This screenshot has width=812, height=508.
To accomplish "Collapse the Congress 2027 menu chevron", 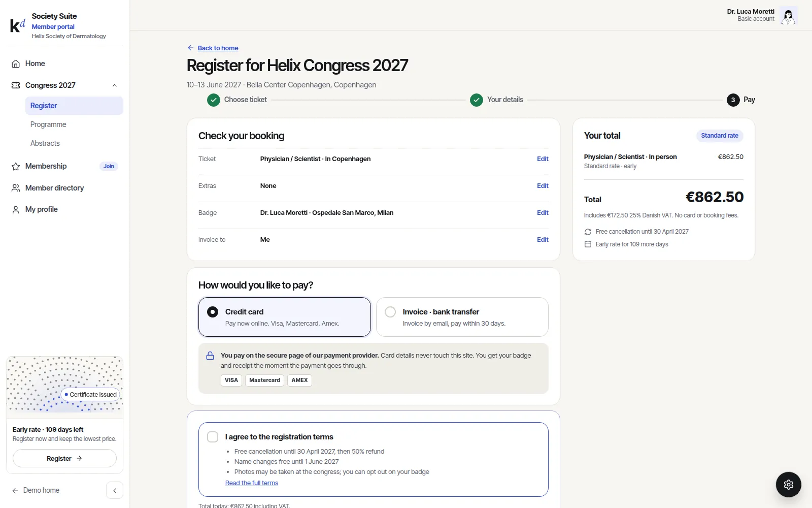I will (115, 85).
